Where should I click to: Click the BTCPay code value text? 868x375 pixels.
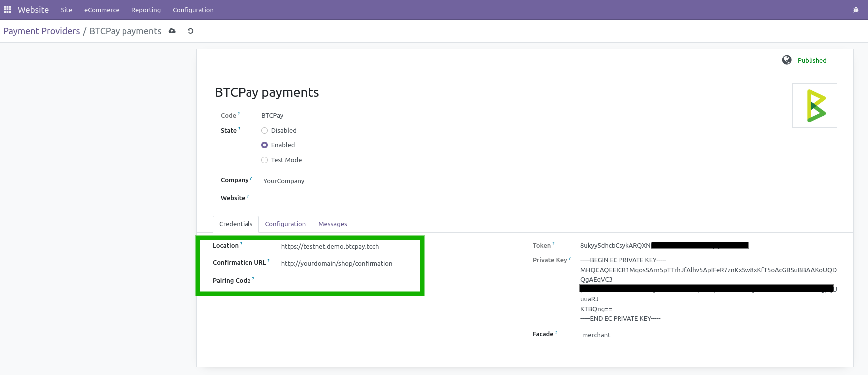pyautogui.click(x=272, y=115)
